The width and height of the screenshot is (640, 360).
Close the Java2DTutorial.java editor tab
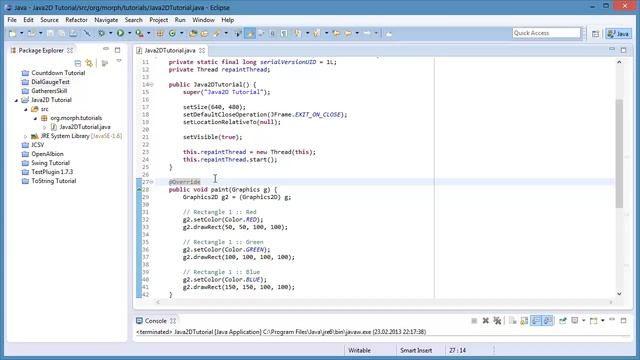pyautogui.click(x=202, y=50)
